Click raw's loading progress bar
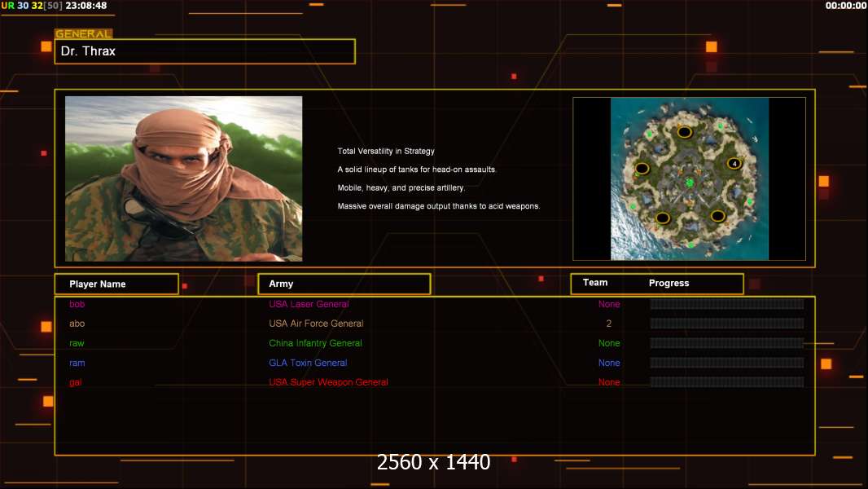This screenshot has width=868, height=489. [727, 343]
